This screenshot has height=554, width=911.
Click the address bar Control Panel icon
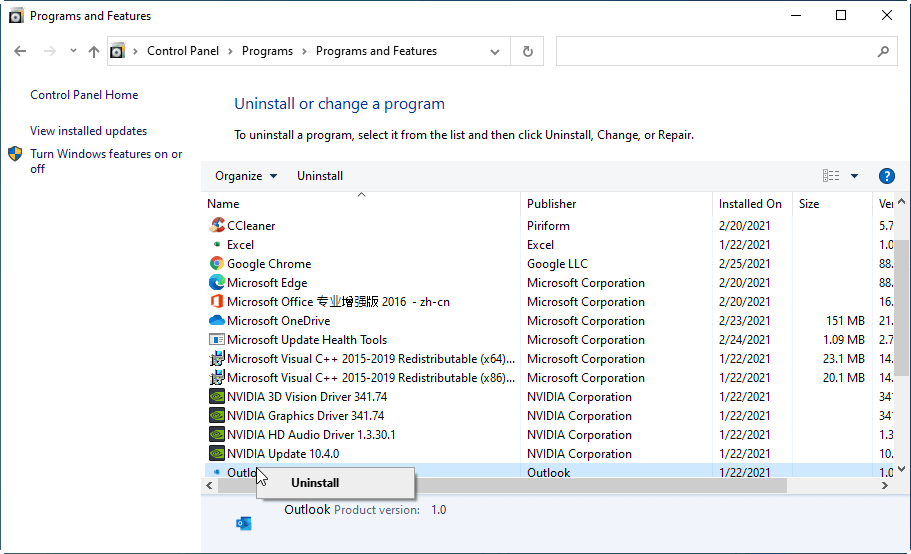point(117,51)
